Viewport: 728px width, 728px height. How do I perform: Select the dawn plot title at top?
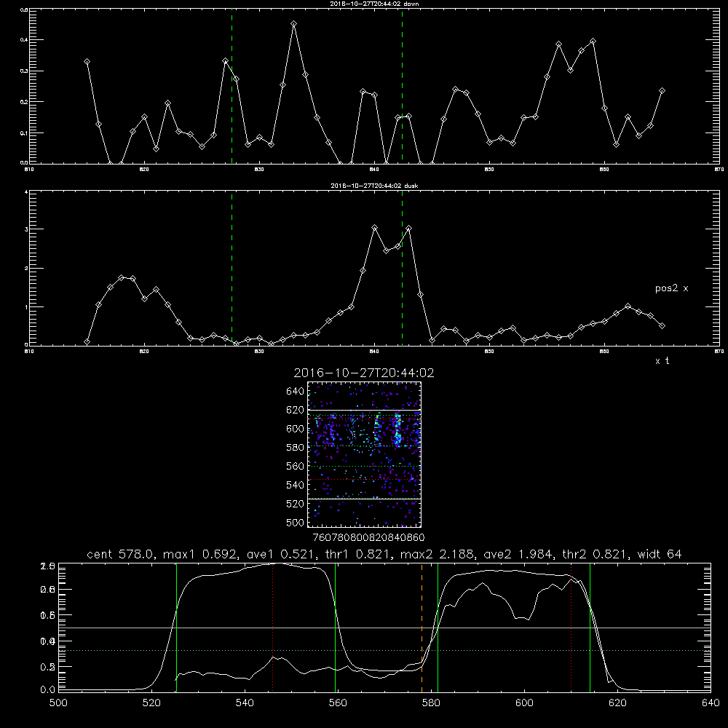[374, 4]
